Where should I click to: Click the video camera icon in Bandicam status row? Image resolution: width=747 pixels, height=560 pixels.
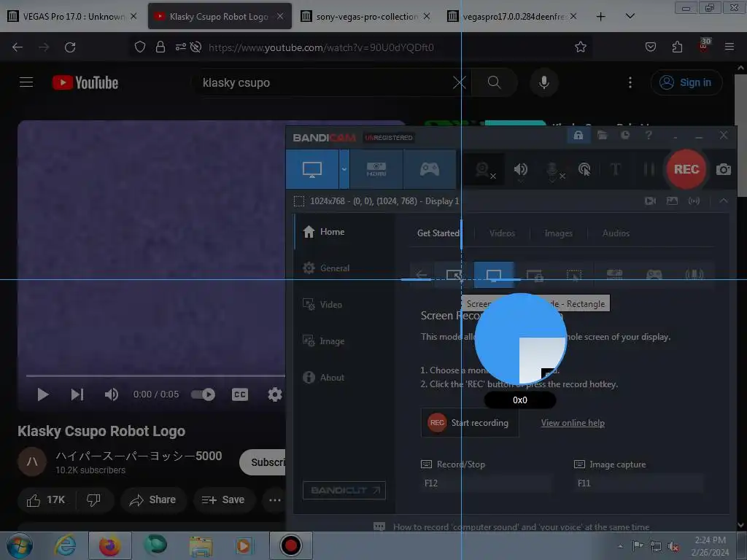click(x=650, y=201)
